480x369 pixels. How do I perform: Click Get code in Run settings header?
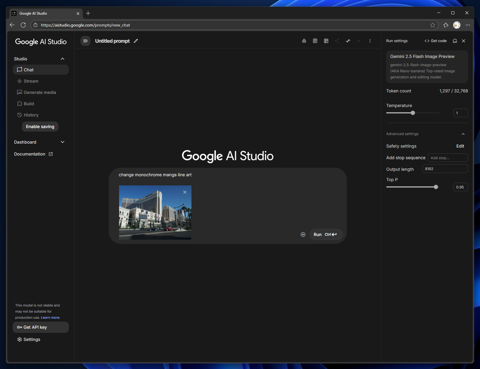(x=436, y=41)
